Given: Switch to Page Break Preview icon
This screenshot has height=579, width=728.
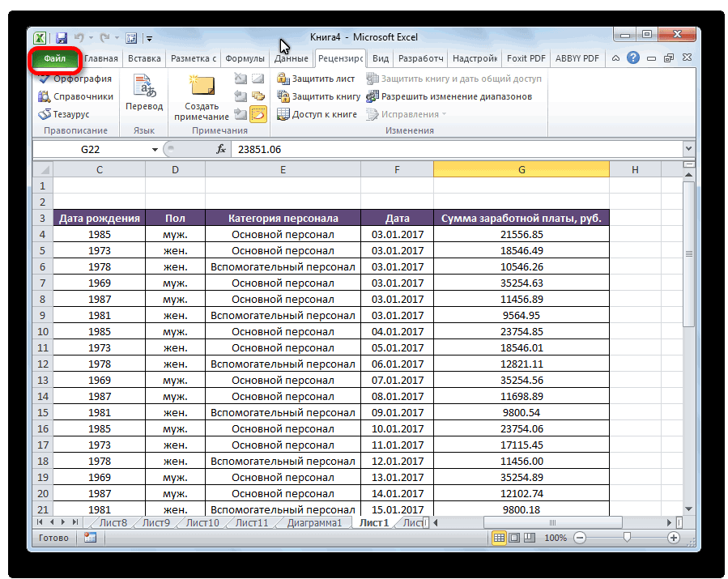Looking at the screenshot, I should 530,538.
